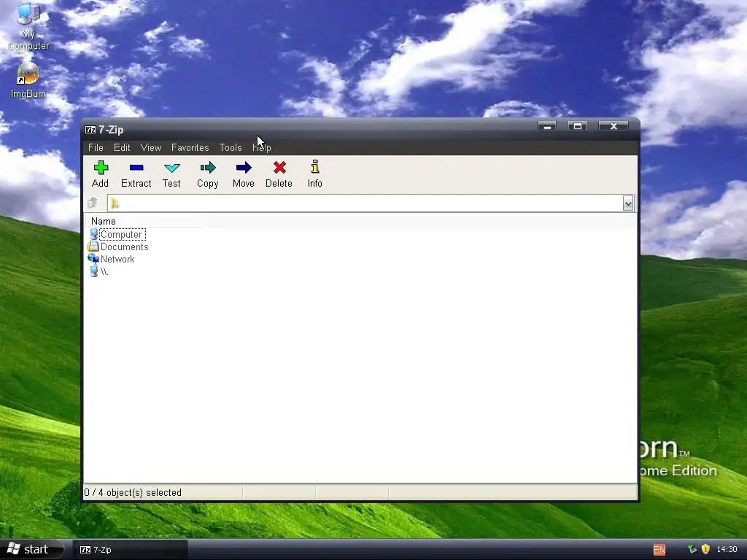Screen dimensions: 747x560
Task: Open the yellow Info icon
Action: coord(315,167)
